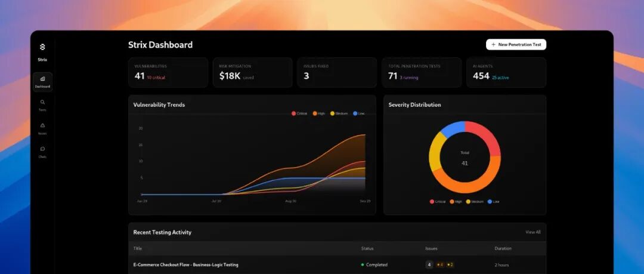Image resolution: width=644 pixels, height=274 pixels.
Task: Toggle High series in Vulnerability Trends legend
Action: pyautogui.click(x=318, y=113)
